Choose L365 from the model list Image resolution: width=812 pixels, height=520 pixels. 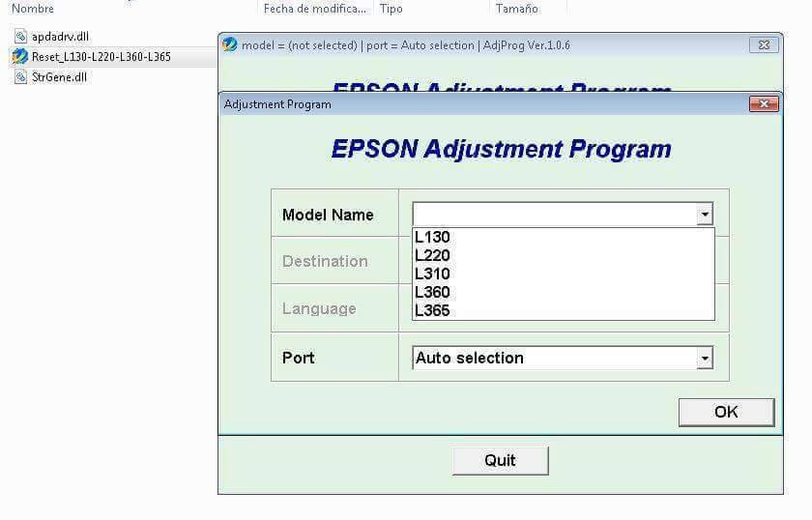[564, 311]
